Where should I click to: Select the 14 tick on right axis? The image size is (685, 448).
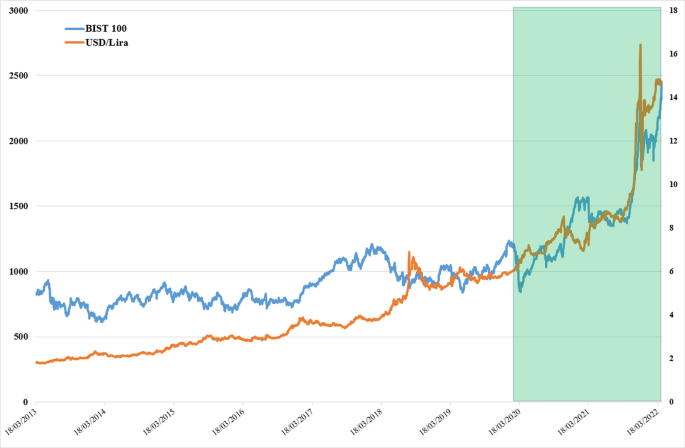tap(672, 97)
